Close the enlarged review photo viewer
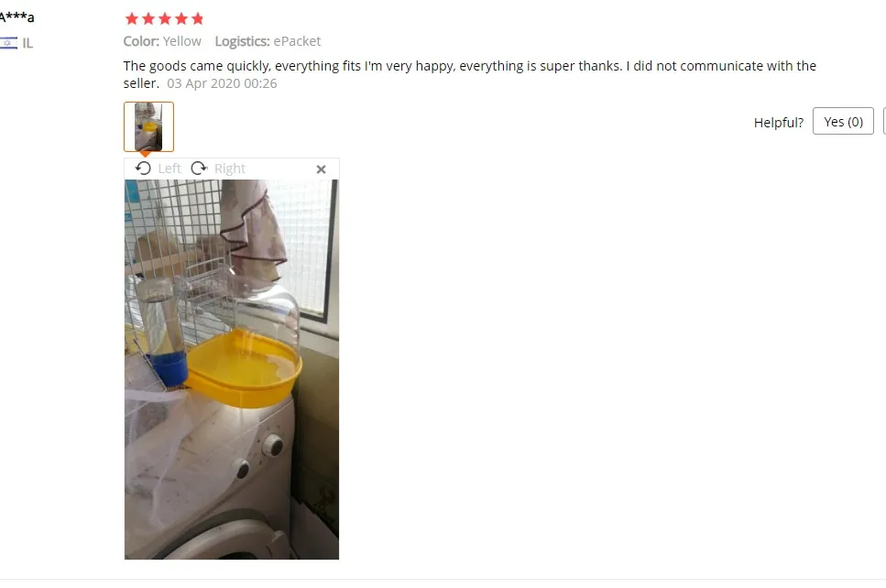886x588 pixels. (x=321, y=169)
